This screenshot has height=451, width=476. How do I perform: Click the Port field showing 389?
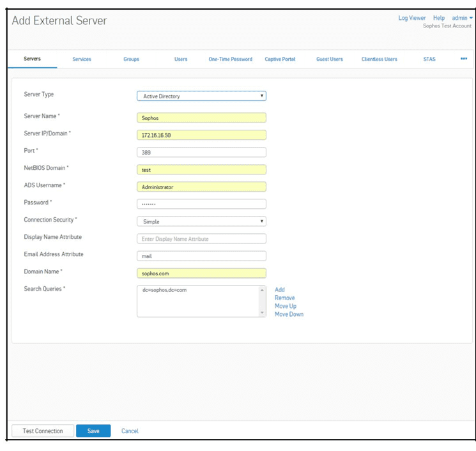pos(201,153)
